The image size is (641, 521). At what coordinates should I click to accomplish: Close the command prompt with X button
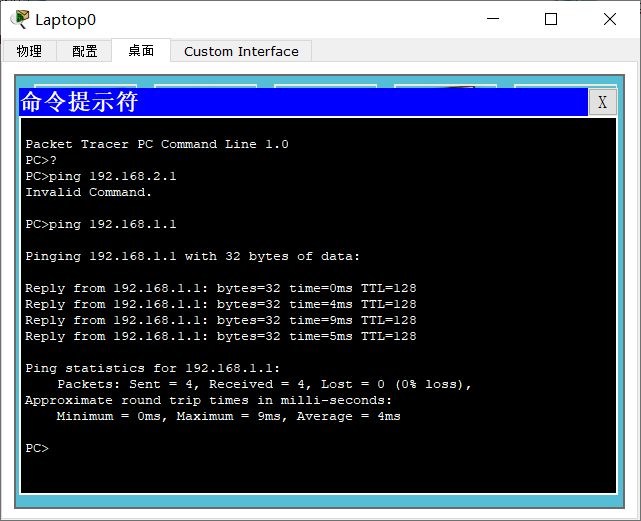(601, 102)
